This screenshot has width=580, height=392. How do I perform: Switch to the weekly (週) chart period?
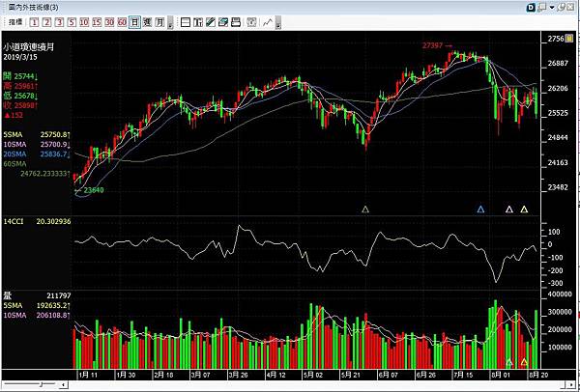(x=147, y=22)
